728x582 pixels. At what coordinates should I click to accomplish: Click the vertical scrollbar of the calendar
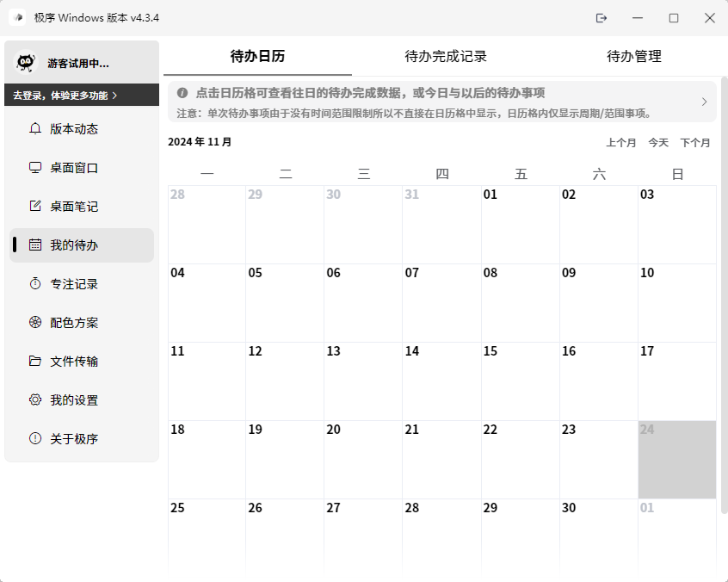724,296
